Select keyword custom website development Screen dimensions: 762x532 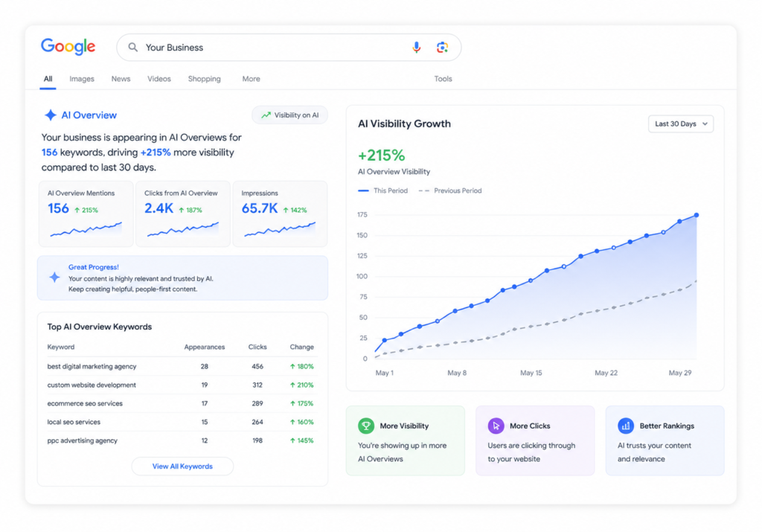(92, 385)
